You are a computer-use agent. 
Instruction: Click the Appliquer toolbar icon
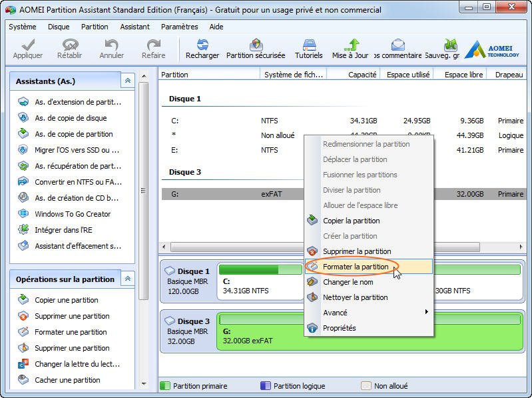28,49
